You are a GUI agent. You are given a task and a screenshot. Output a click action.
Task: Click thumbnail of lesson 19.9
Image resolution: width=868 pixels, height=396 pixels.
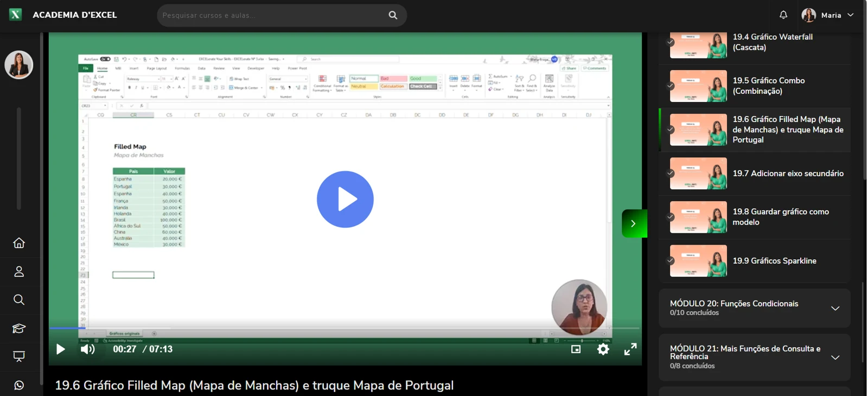point(698,261)
